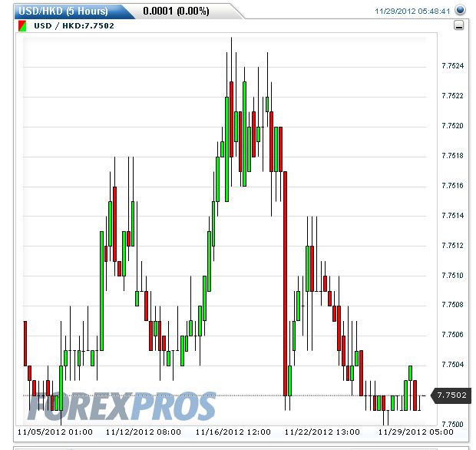Click the x-axis date 11/05/2012 01:00
Viewport: 476px width, 450px height.
point(55,432)
